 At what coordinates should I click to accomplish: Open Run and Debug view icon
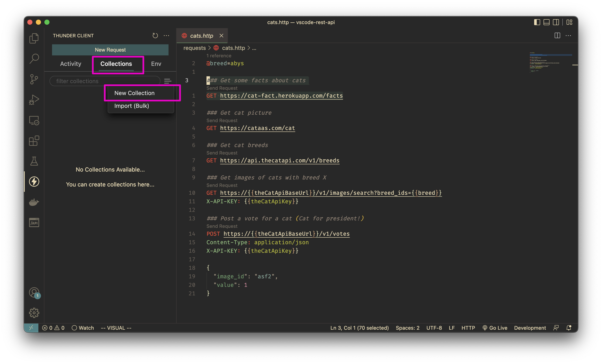34,100
